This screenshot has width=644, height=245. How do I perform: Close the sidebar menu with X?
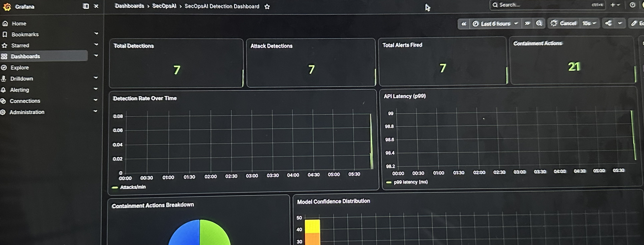96,6
